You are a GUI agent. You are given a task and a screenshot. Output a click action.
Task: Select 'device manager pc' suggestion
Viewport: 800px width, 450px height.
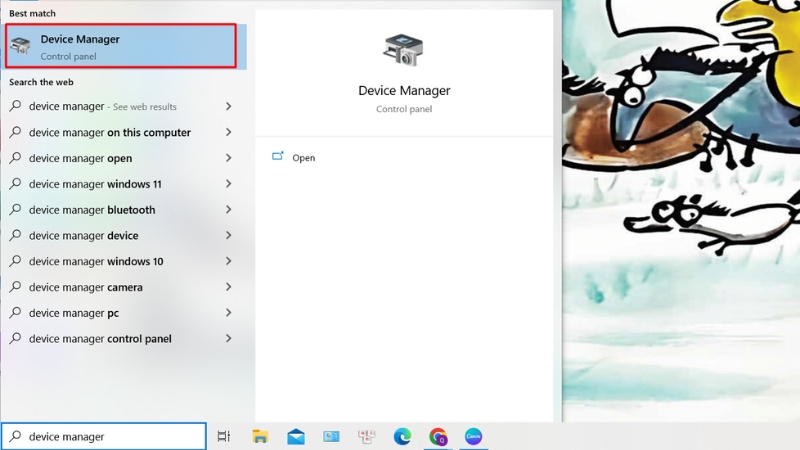pos(121,313)
